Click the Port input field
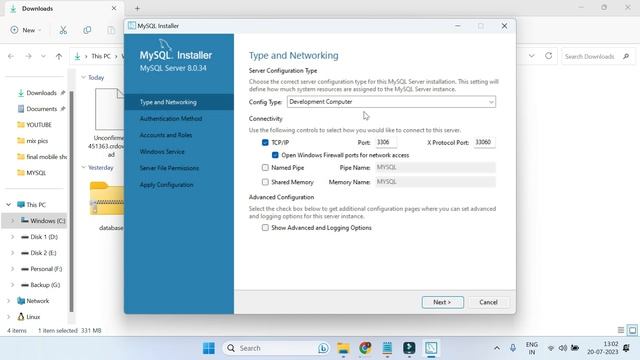 coord(386,142)
